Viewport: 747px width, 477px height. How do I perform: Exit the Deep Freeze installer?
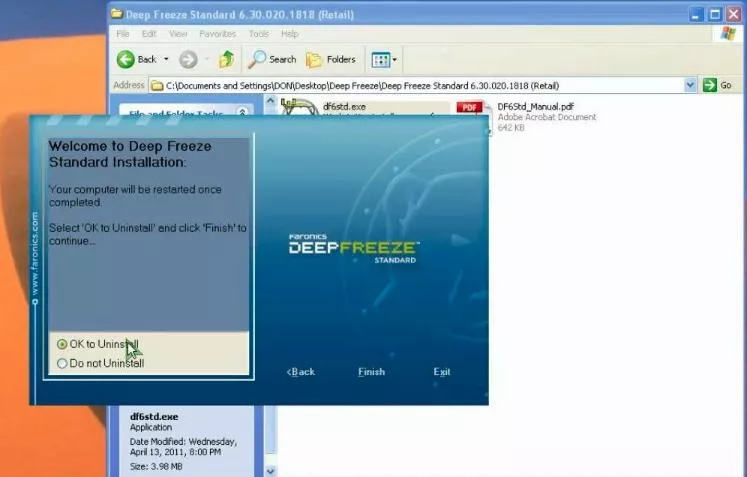pyautogui.click(x=442, y=372)
